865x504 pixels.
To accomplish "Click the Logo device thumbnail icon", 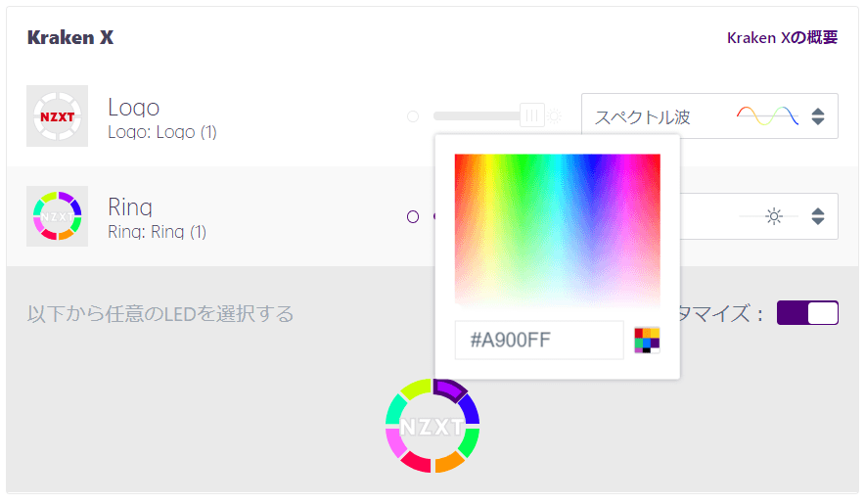I will coord(58,115).
